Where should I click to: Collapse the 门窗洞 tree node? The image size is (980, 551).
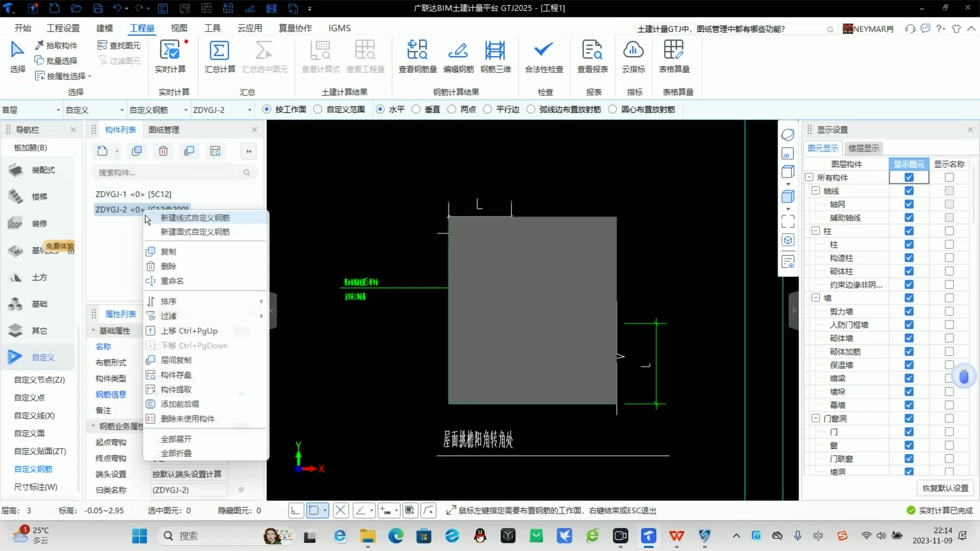click(816, 418)
